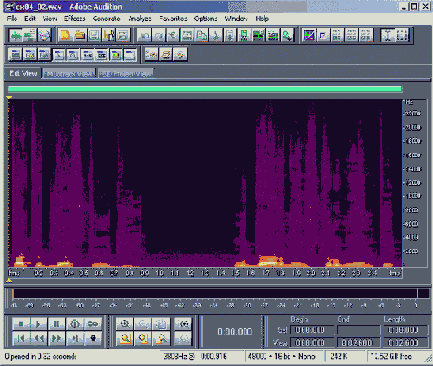Screen dimensions: 433x366
Task: Click the empty Sel End time field
Action: point(358,330)
